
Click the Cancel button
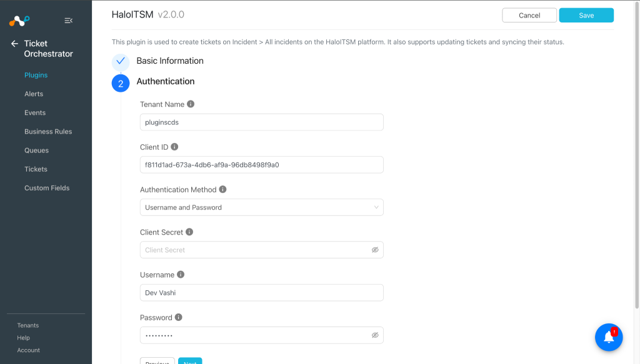click(x=529, y=15)
